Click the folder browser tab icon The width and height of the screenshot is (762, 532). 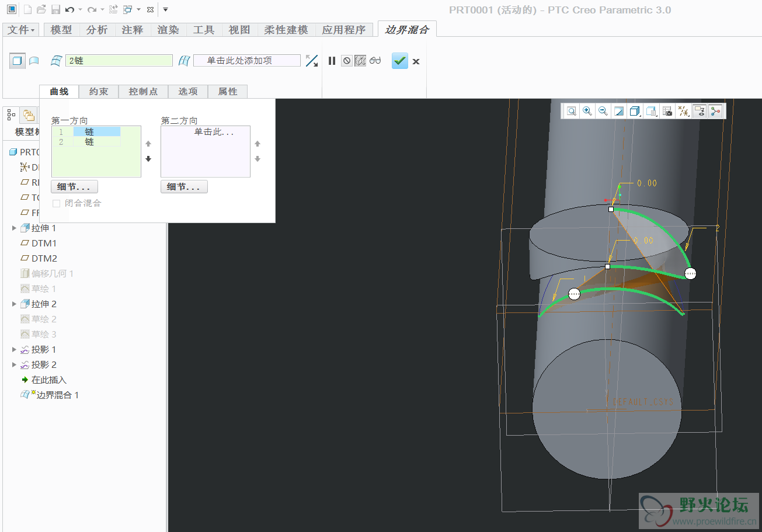(x=29, y=114)
